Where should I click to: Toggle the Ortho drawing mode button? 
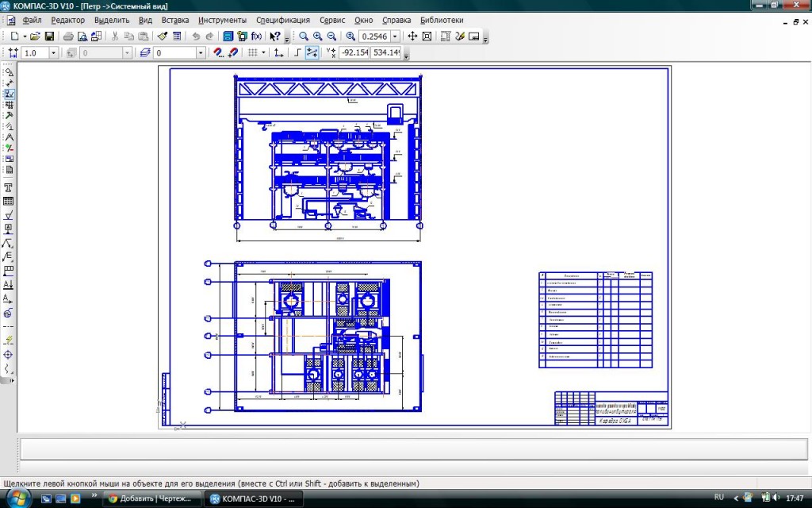click(x=298, y=53)
